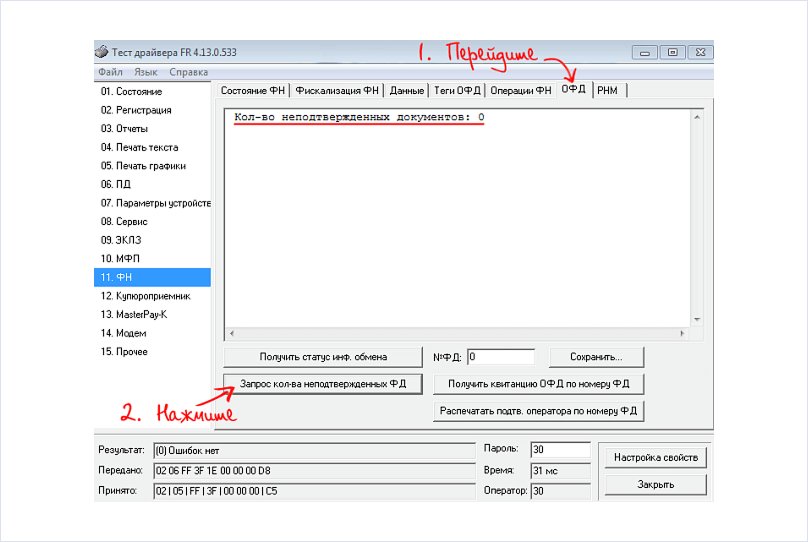This screenshot has width=808, height=542.
Task: Select the РНМ tab
Action: coord(608,90)
